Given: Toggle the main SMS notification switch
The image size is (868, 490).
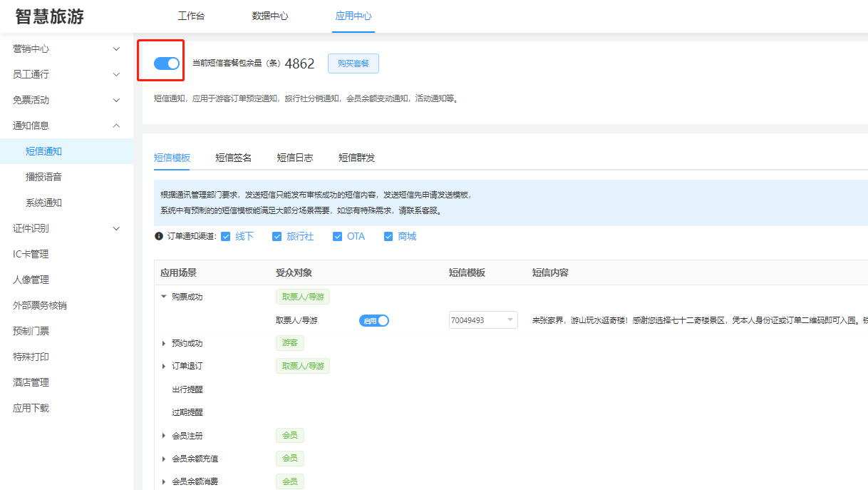Looking at the screenshot, I should tap(167, 63).
